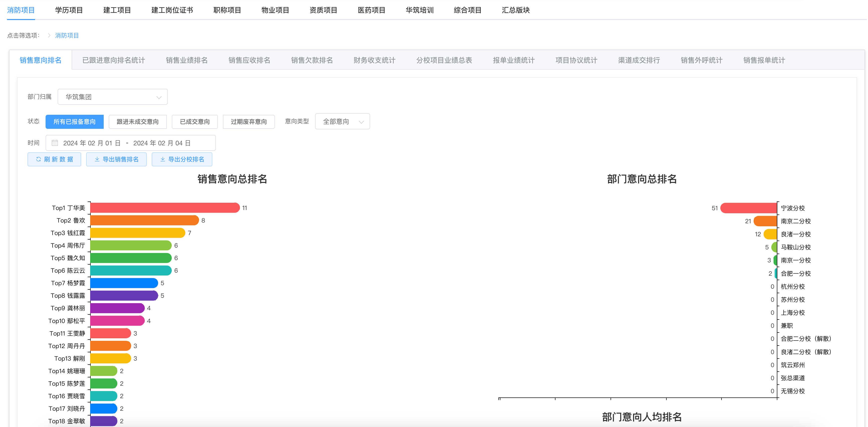Switch to 销售业绩排名 tab

tap(187, 60)
